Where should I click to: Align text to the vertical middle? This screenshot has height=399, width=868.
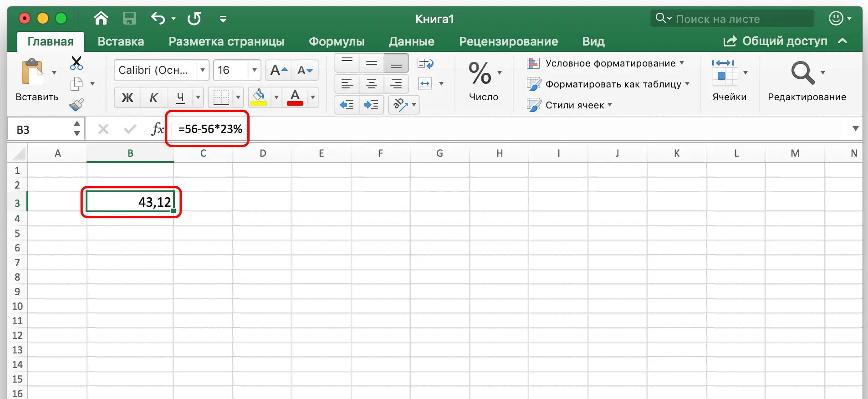pyautogui.click(x=372, y=63)
